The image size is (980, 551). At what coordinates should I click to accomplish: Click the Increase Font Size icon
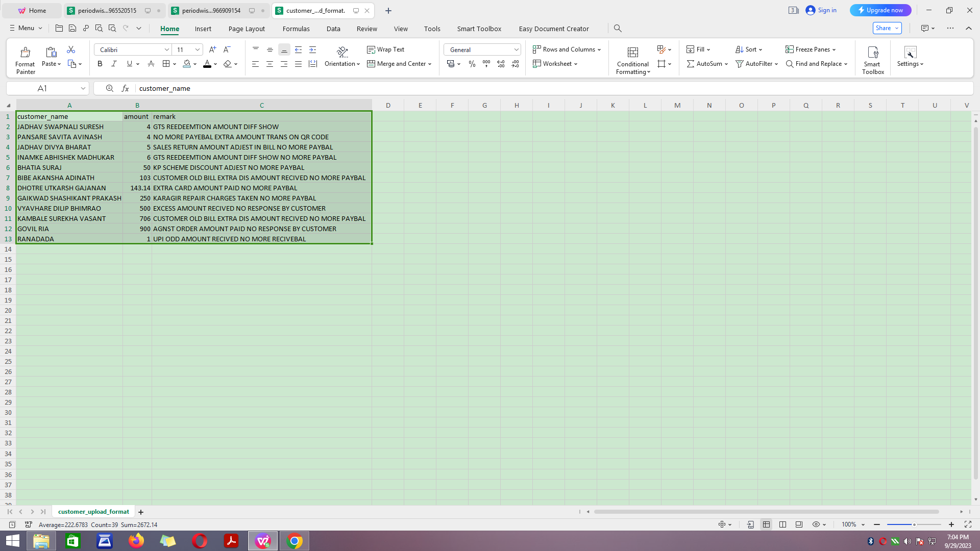[x=213, y=49]
